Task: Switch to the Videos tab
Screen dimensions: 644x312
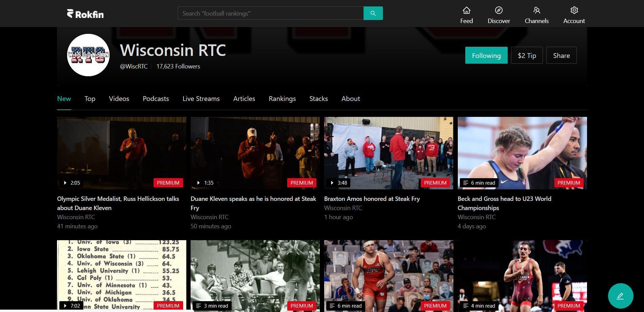Action: click(119, 99)
